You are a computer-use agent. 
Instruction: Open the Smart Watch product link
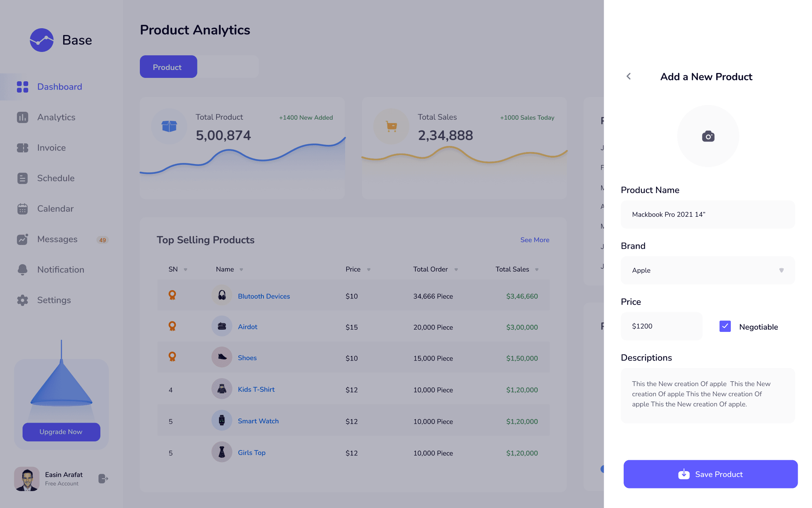pyautogui.click(x=258, y=421)
